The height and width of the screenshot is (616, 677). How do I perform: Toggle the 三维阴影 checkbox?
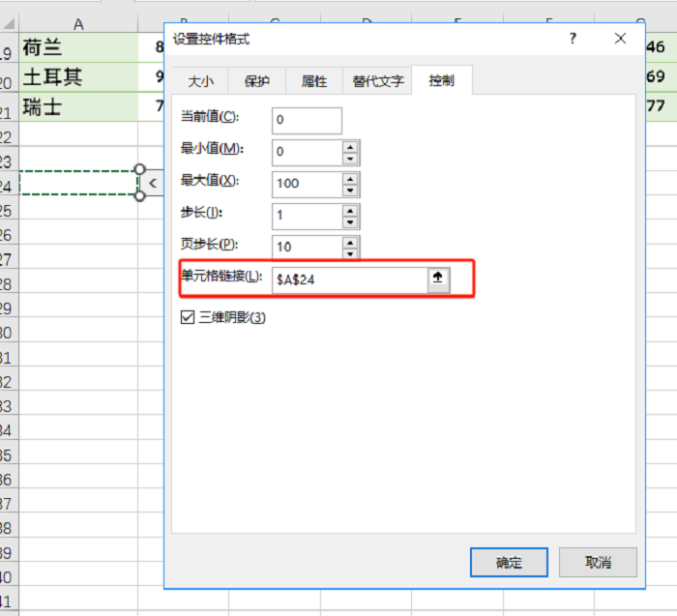pos(189,317)
